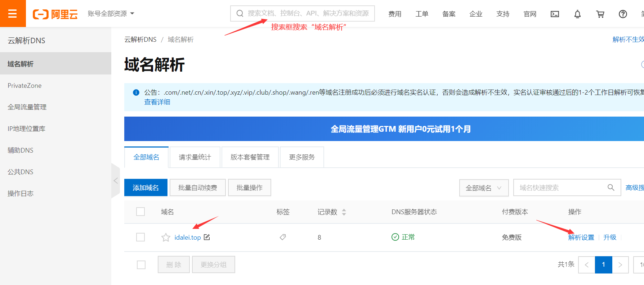Select the all-domains tab

coord(146,157)
